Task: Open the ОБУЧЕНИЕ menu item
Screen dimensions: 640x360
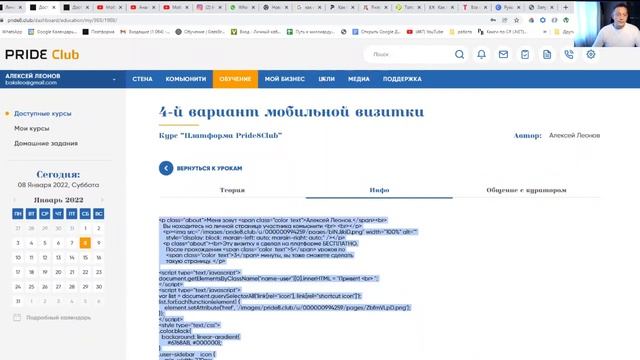Action: point(235,79)
